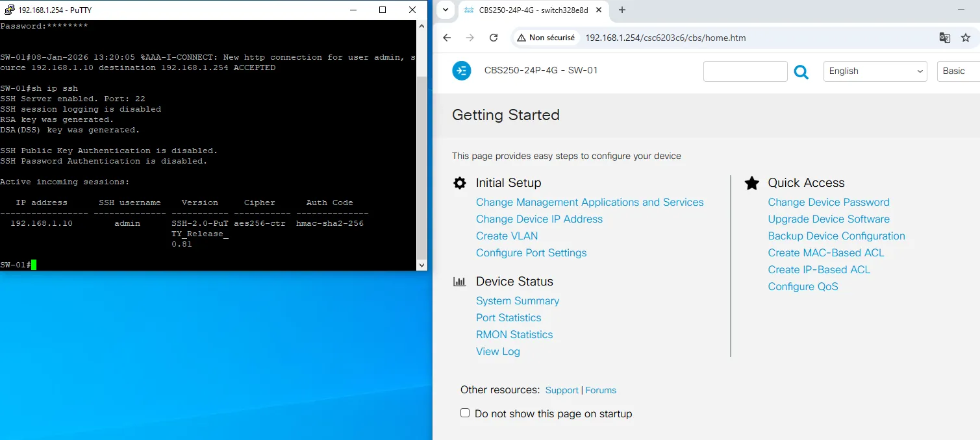This screenshot has height=440, width=980.
Task: Click the switch search input field
Action: click(x=746, y=71)
